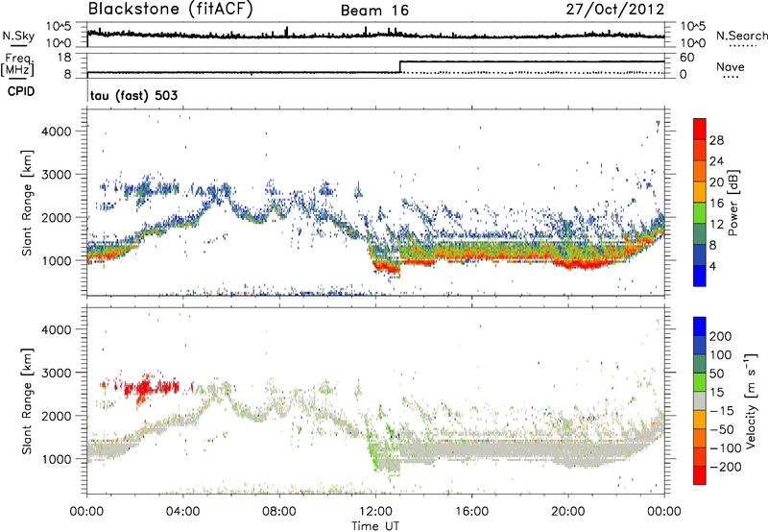Image resolution: width=768 pixels, height=532 pixels.
Task: Select the '16:00' time tick label
Action: click(x=471, y=512)
